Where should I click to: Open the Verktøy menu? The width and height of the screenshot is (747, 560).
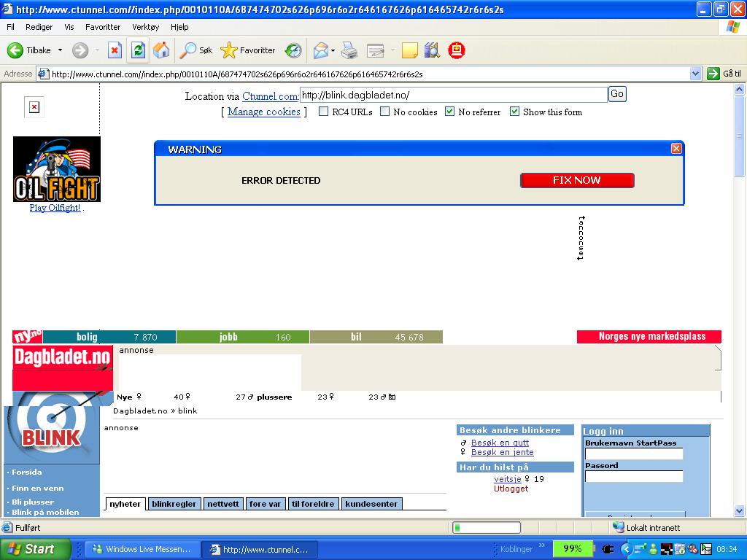[146, 27]
